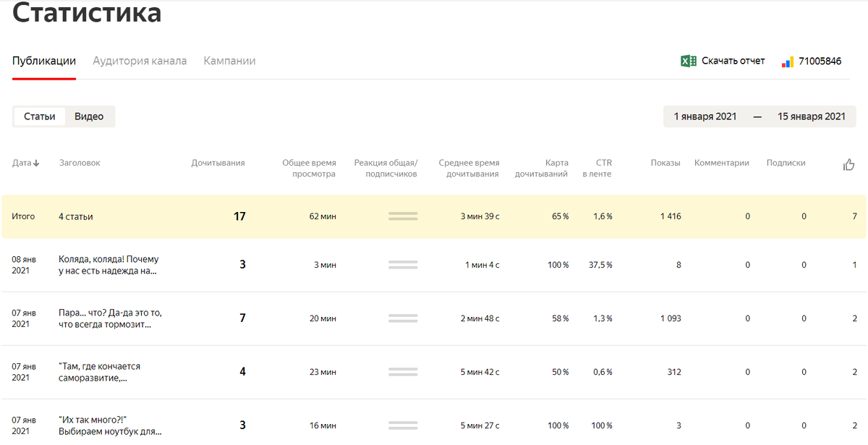Switch to the Видео toggle
The image size is (868, 445).
(89, 116)
